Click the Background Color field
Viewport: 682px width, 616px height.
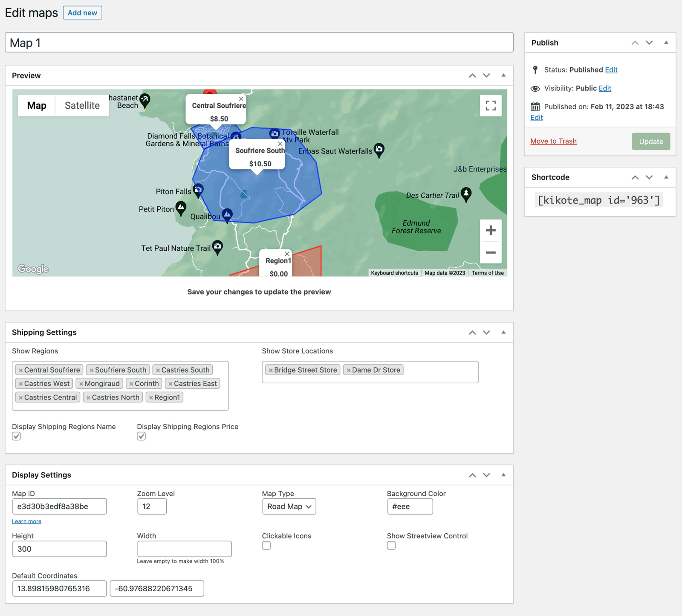point(410,506)
